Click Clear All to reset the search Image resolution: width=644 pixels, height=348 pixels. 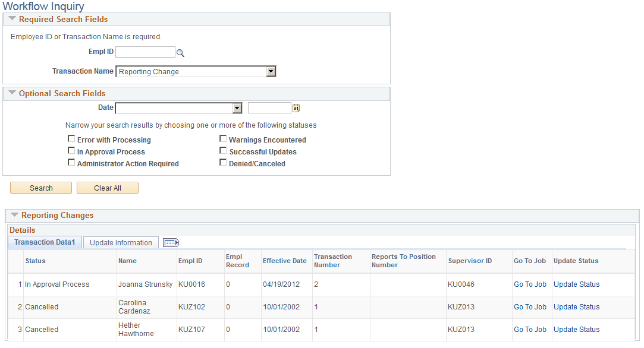tap(107, 187)
